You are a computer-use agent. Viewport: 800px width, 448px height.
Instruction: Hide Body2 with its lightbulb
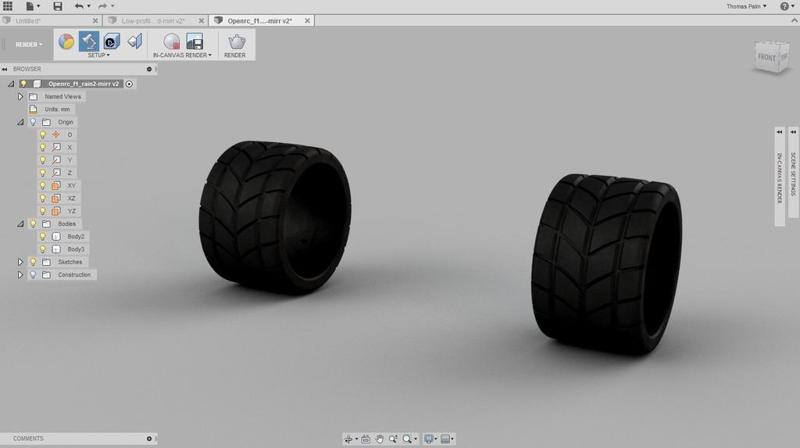point(43,237)
